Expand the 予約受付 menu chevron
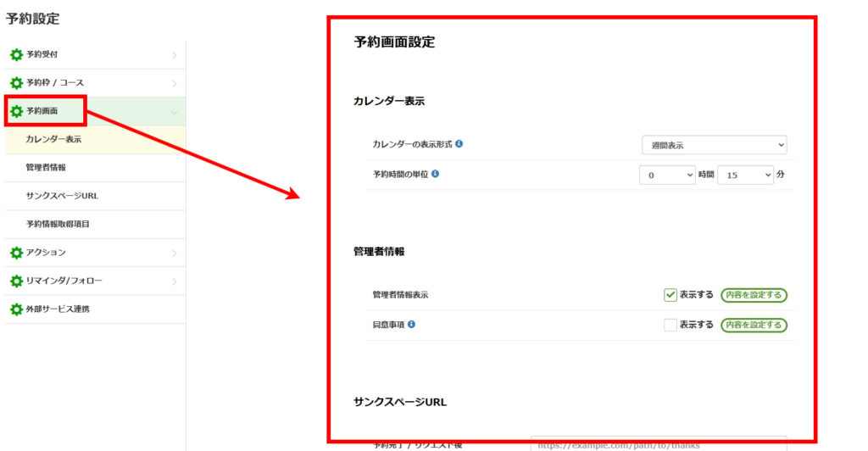Image resolution: width=868 pixels, height=451 pixels. pyautogui.click(x=174, y=55)
